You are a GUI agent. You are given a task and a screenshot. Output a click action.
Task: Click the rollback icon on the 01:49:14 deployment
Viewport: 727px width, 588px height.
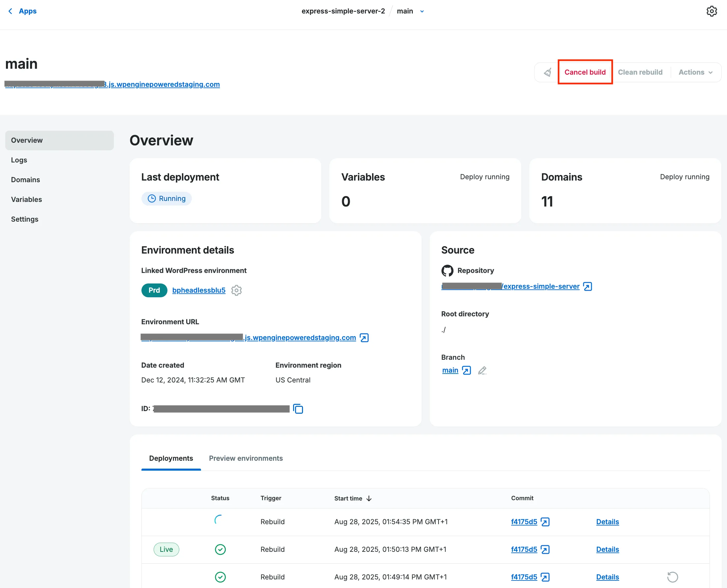672,577
